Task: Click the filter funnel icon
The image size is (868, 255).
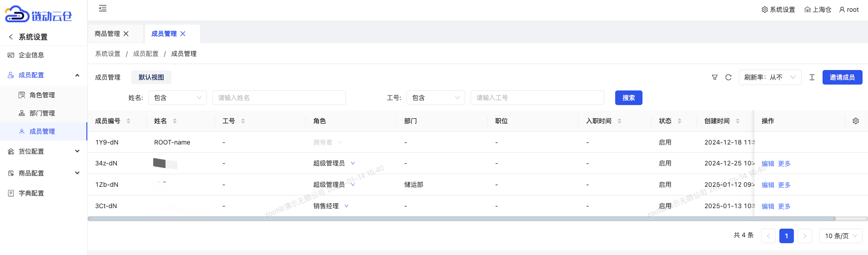Action: pos(714,77)
